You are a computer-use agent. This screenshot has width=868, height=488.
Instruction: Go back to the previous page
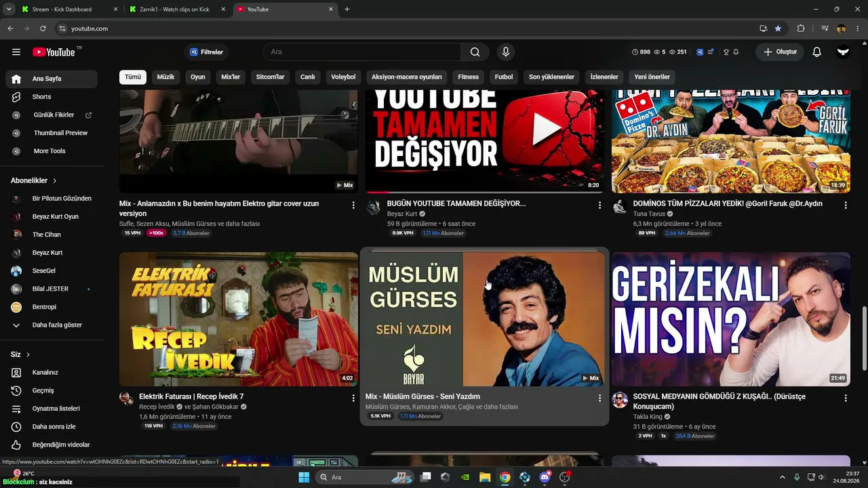(10, 28)
